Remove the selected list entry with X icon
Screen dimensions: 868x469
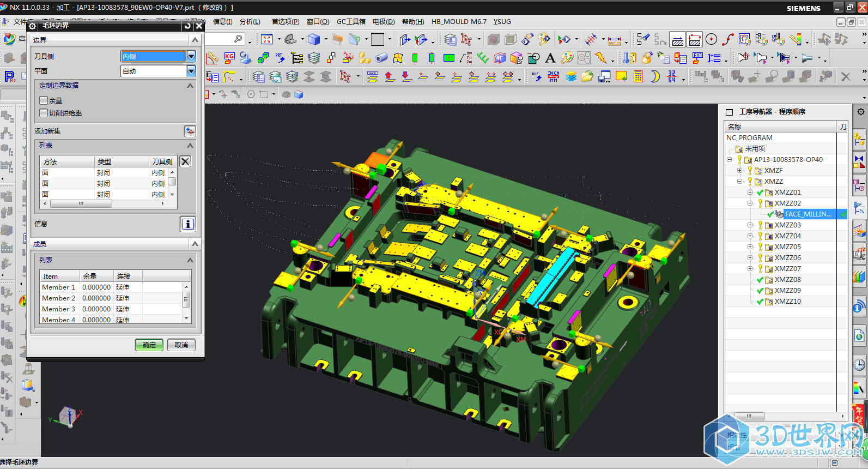185,161
